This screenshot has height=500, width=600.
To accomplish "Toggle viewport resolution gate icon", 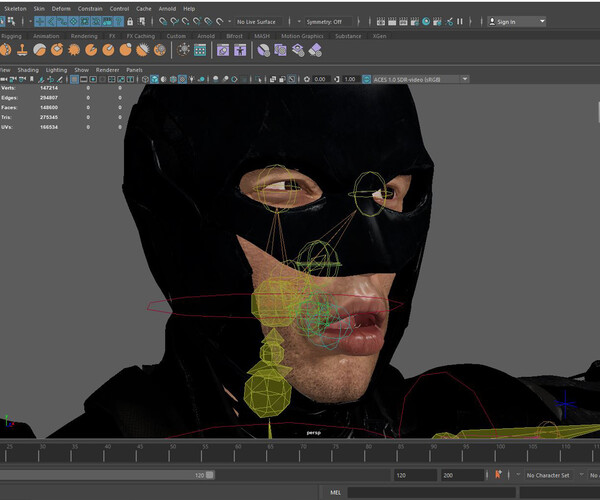I will (93, 80).
